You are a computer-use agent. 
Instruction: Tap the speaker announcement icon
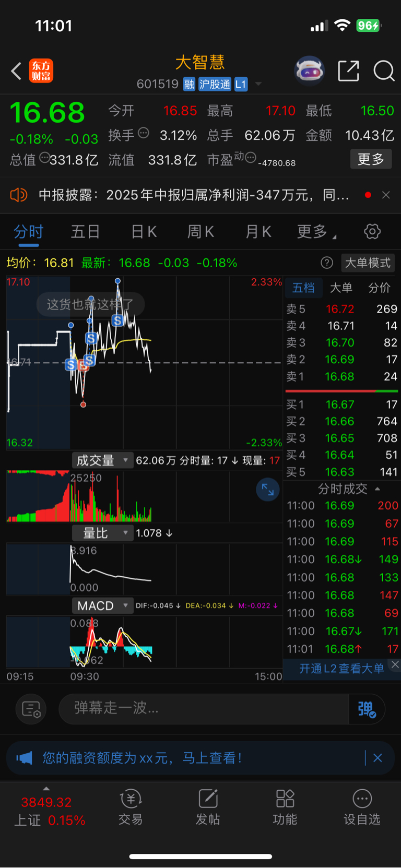(19, 195)
